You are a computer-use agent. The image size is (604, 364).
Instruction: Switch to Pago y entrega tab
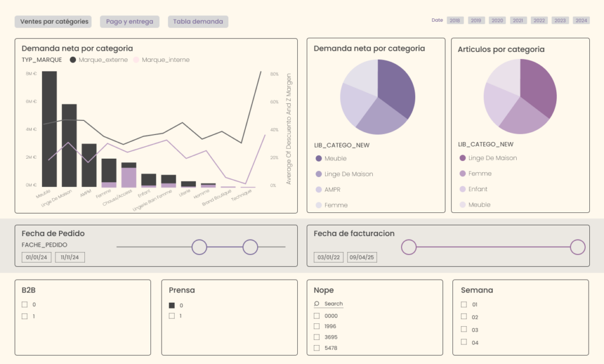point(130,22)
